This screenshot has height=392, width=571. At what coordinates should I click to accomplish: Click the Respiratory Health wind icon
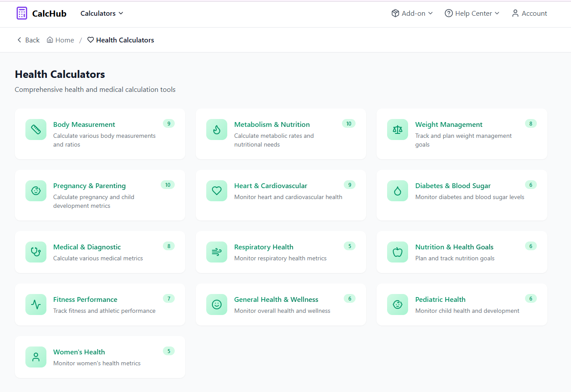pyautogui.click(x=217, y=252)
